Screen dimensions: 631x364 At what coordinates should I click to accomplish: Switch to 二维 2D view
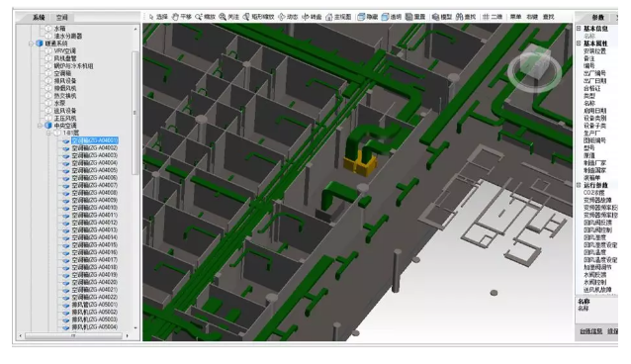point(493,17)
